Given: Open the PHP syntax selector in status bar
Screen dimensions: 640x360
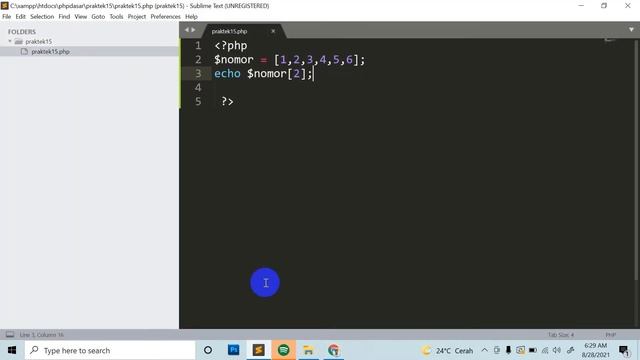Looking at the screenshot, I should point(611,335).
